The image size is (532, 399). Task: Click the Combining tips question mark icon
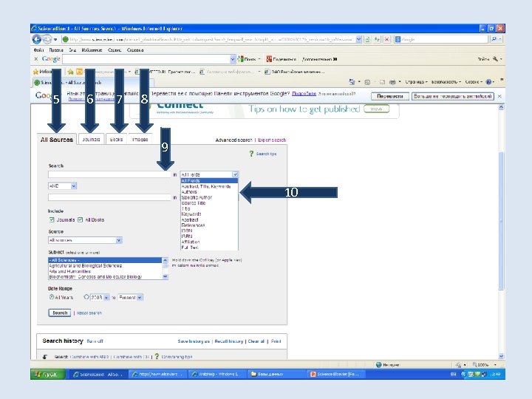tap(157, 356)
